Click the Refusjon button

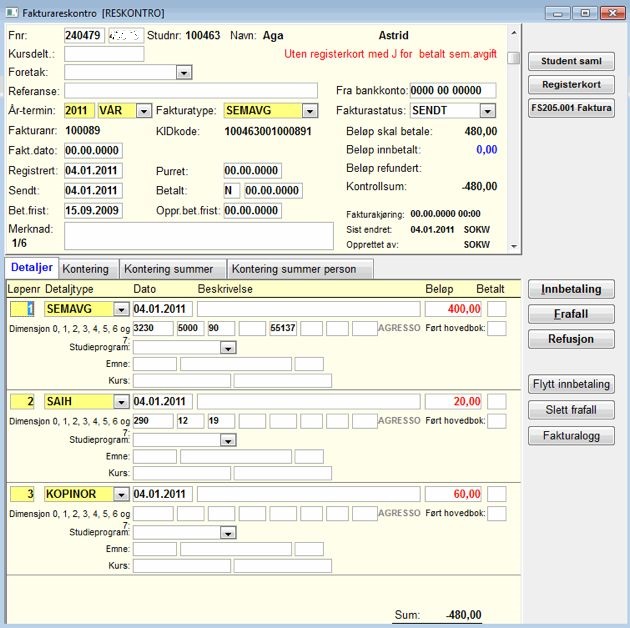571,339
